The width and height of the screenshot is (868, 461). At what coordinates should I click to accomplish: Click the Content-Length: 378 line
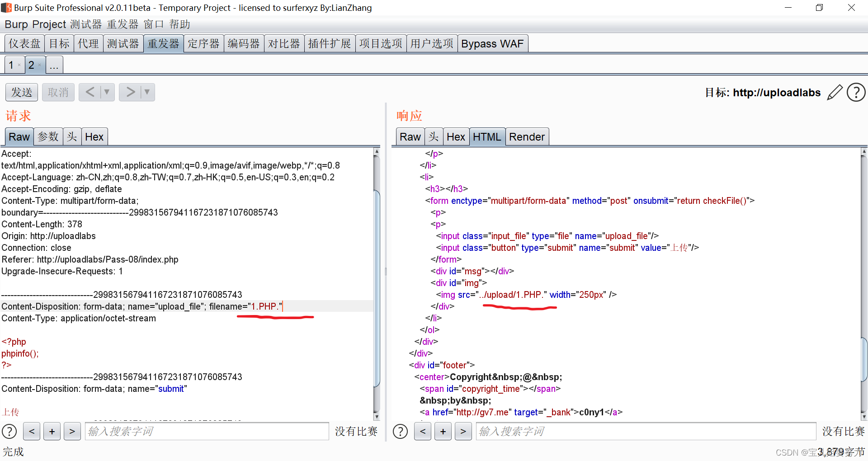42,224
